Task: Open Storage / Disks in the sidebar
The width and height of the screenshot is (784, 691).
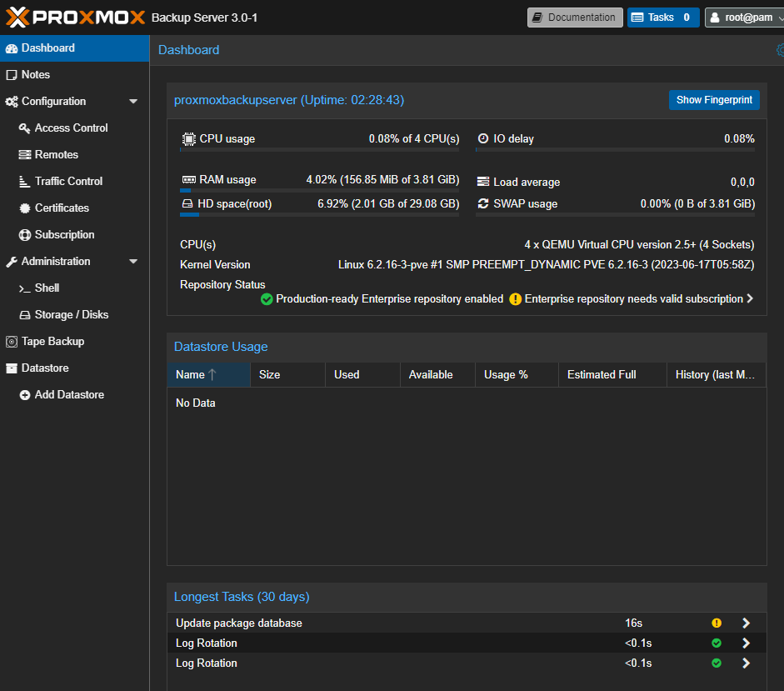Action: pos(71,315)
